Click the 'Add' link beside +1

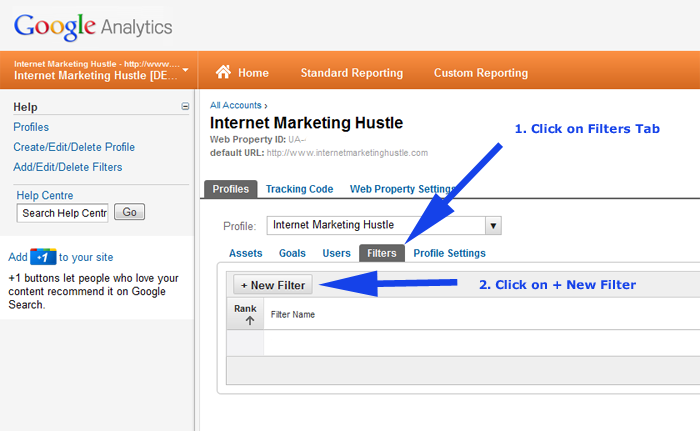click(x=18, y=257)
